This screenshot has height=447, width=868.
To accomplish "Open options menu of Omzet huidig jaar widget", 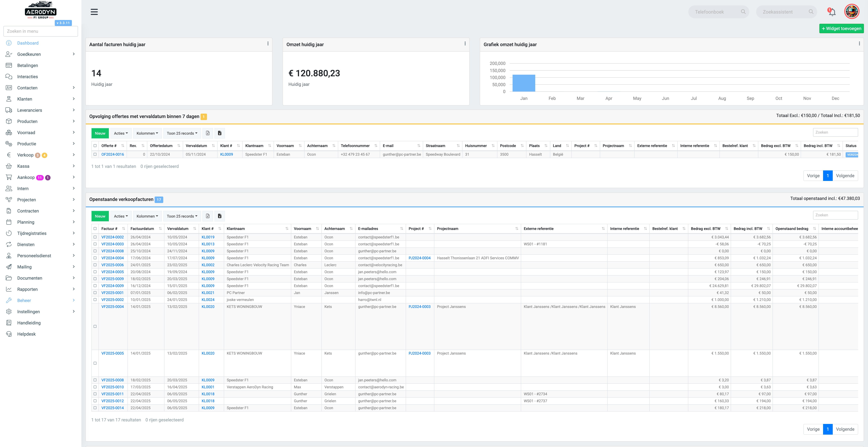I will [x=465, y=44].
